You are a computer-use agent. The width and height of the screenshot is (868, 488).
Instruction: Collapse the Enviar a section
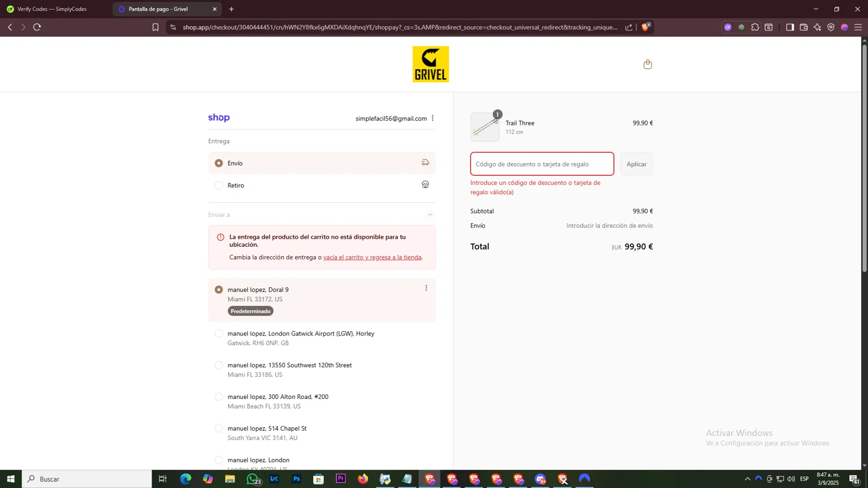click(430, 215)
